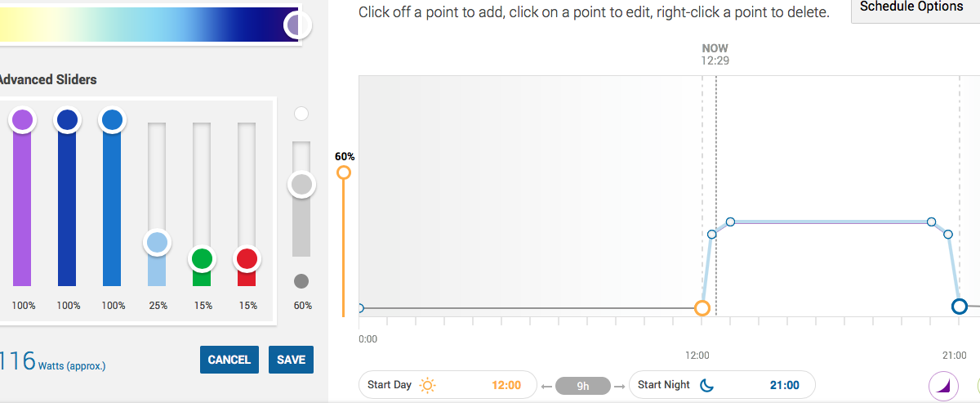Click the red 15% slider handle
Image resolution: width=980 pixels, height=403 pixels.
coord(247,260)
